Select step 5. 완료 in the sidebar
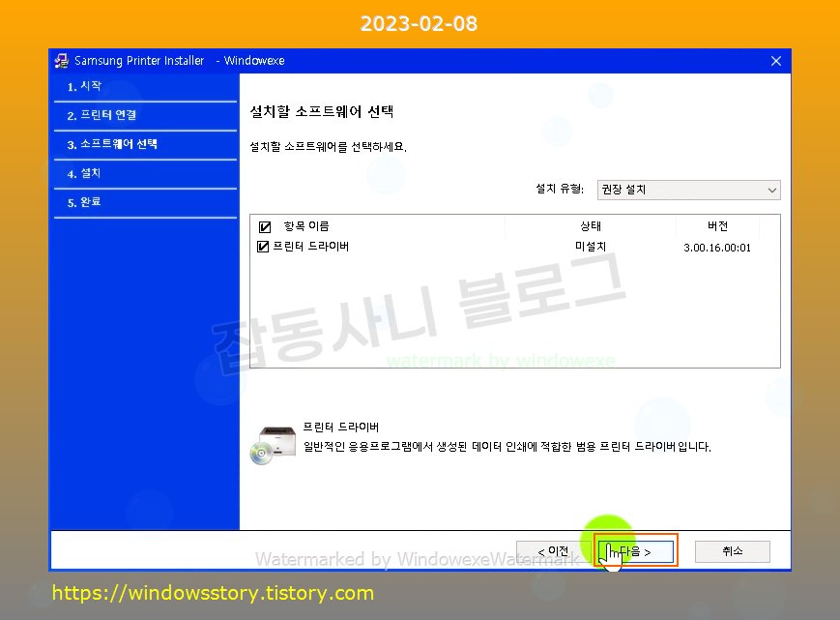The image size is (840, 620). point(84,202)
